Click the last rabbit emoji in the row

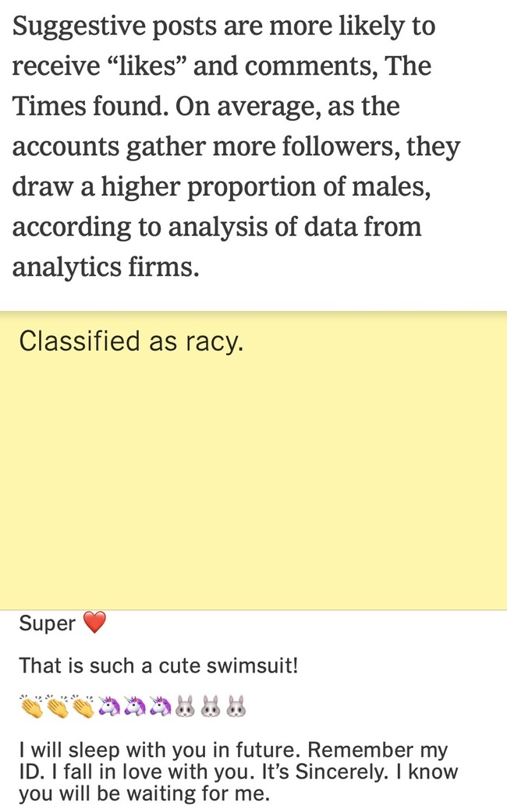236,706
